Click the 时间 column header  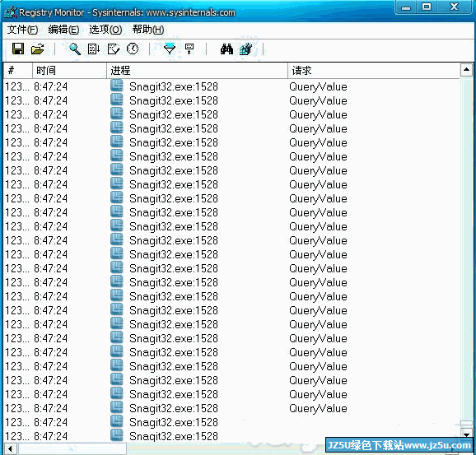[69, 71]
